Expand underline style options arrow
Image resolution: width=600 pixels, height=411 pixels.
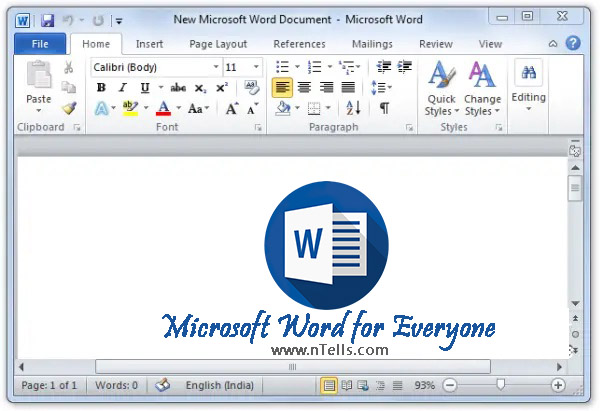pos(161,88)
